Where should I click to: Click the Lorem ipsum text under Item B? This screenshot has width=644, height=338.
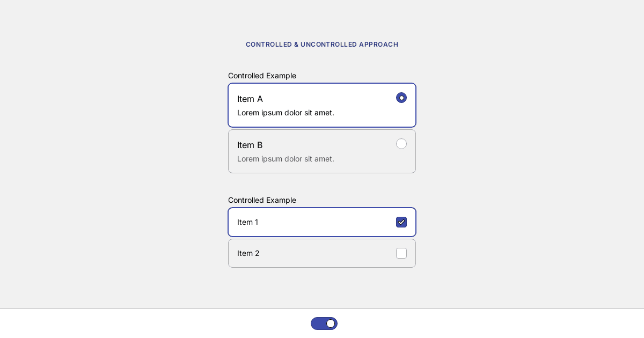coord(286,159)
